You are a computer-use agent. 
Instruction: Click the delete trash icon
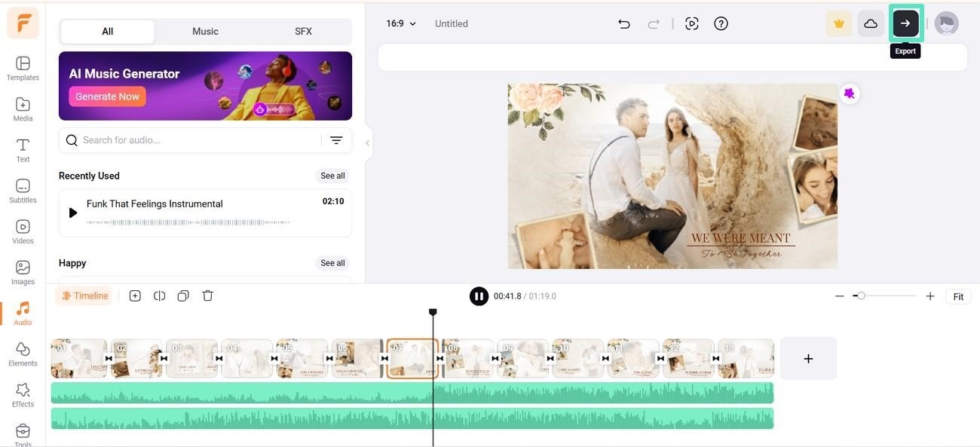pyautogui.click(x=208, y=296)
